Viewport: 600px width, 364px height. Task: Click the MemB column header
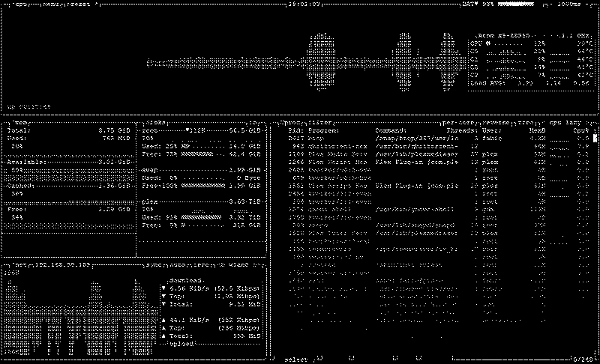tap(537, 130)
